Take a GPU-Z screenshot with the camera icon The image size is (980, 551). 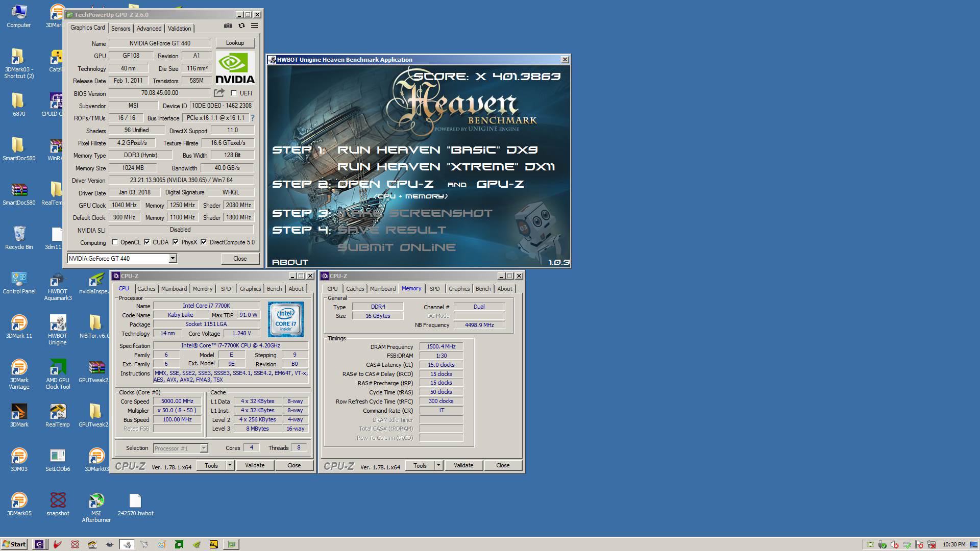[x=228, y=26]
